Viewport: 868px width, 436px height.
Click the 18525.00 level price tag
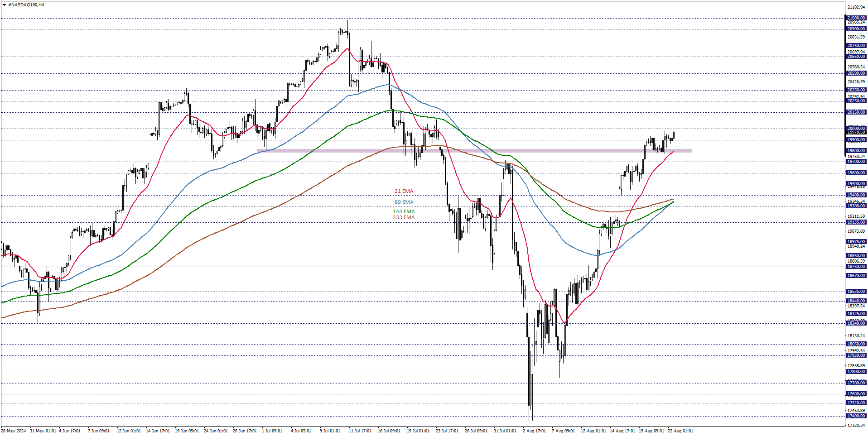[856, 292]
